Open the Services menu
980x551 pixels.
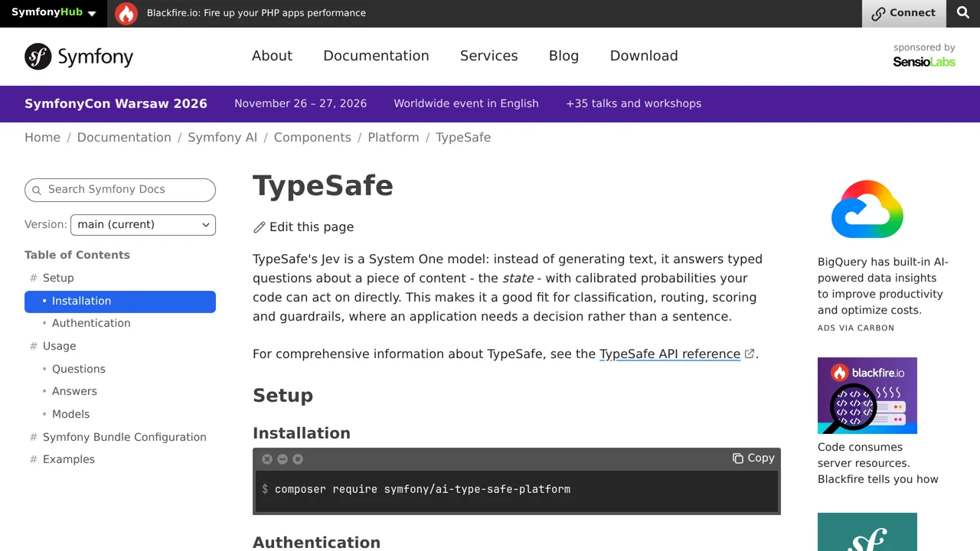488,56
